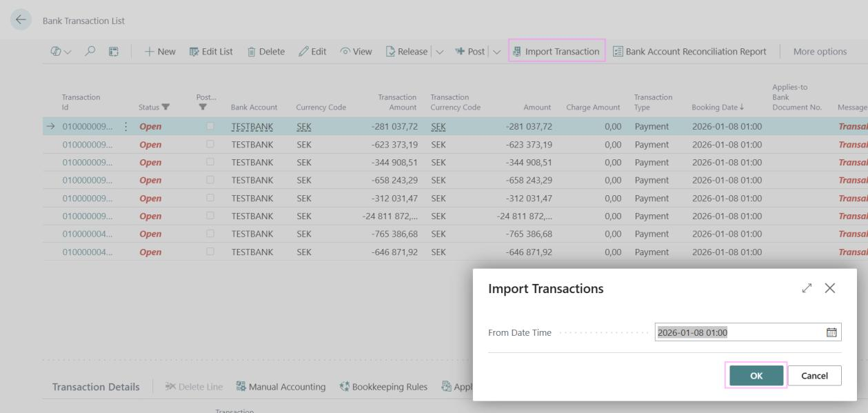868x413 pixels.
Task: Open the Applies-to Bank Document No. header menu
Action: 797,97
